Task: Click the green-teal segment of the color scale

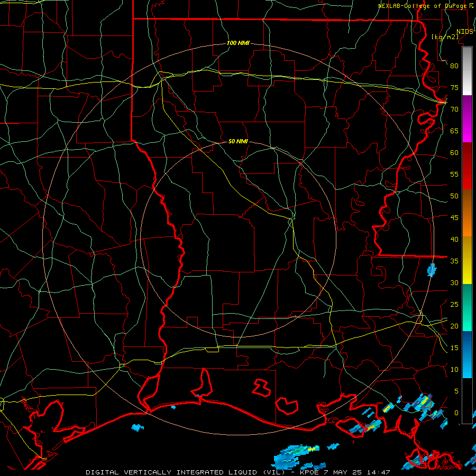Action: coord(467,307)
